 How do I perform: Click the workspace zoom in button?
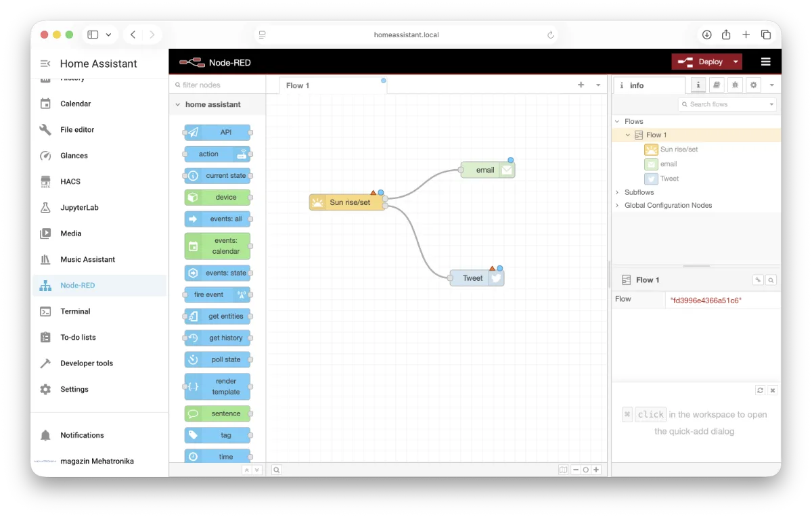[596, 470]
